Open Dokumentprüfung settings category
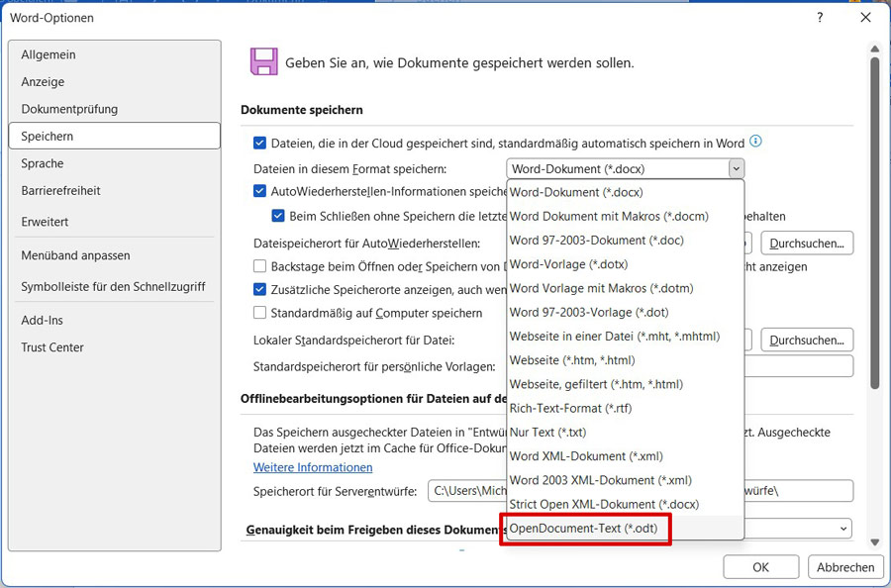891x588 pixels. pos(114,109)
